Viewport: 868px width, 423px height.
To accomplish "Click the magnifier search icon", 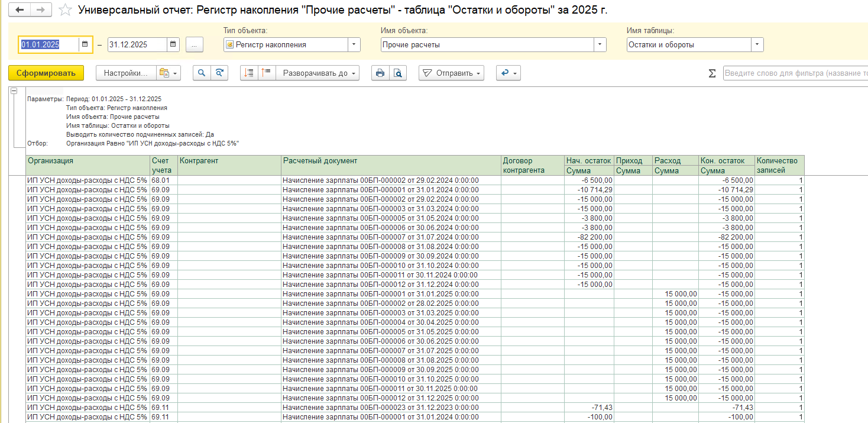I will pos(202,73).
